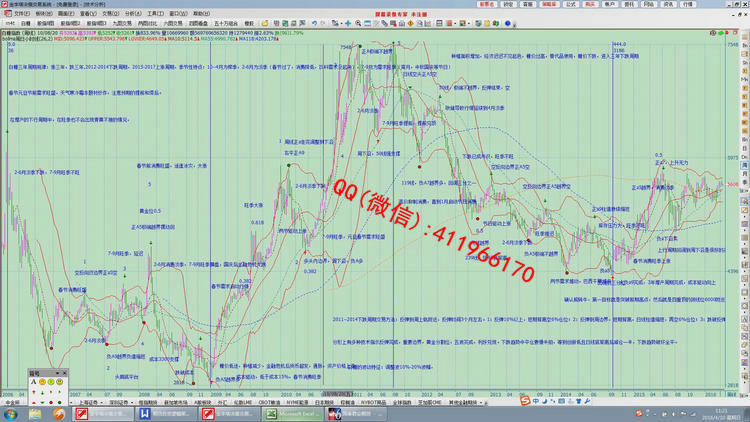Click the horizontal time-axis scrollbar thumb
The height and width of the screenshot is (422, 750).
coord(338,394)
